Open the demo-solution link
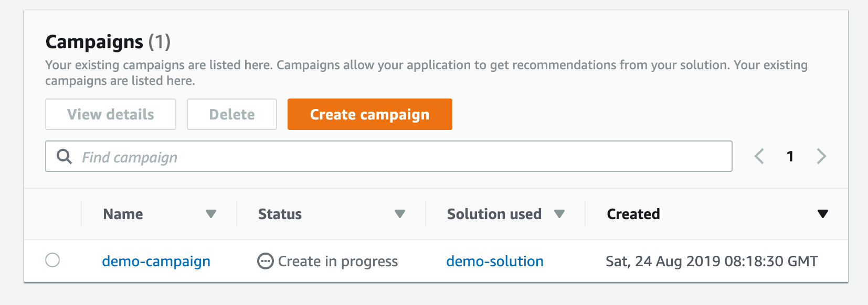 click(495, 261)
